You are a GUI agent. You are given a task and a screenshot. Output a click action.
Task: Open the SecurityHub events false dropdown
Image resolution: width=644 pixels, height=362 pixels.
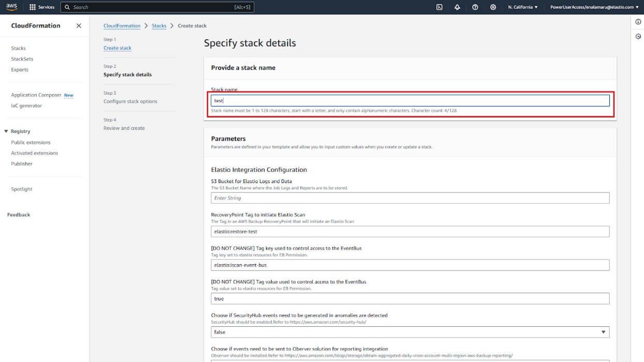(x=410, y=332)
